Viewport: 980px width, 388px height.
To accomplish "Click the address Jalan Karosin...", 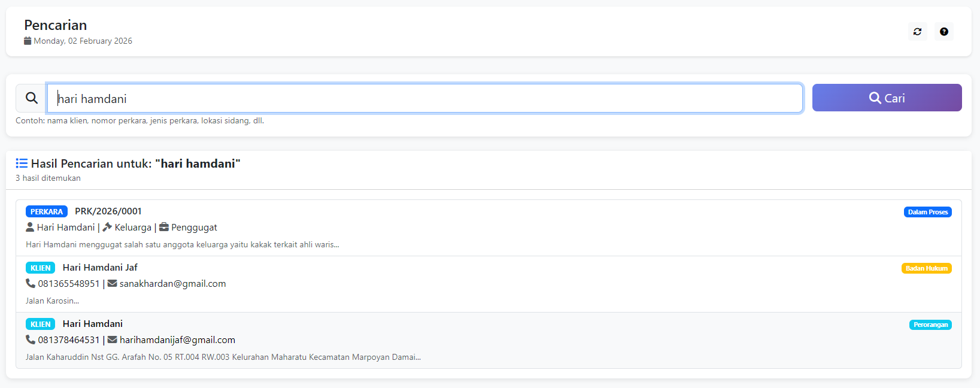I will pos(52,301).
